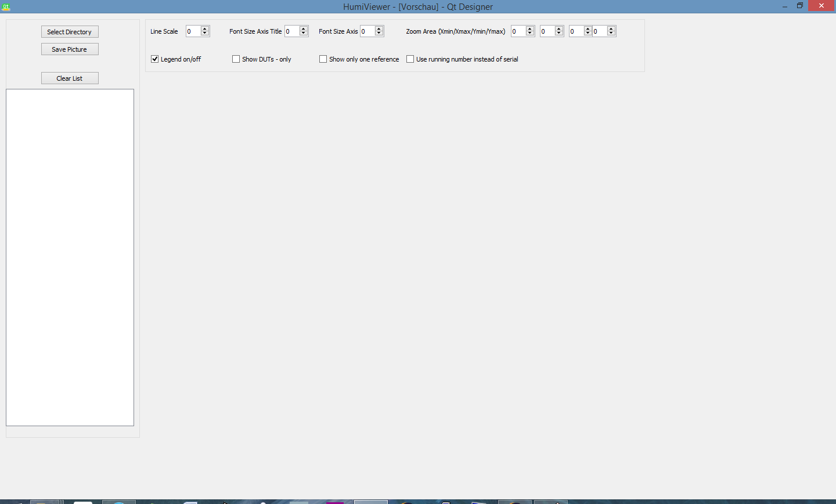
Task: Enable Use running number instead of serial
Action: tap(410, 59)
